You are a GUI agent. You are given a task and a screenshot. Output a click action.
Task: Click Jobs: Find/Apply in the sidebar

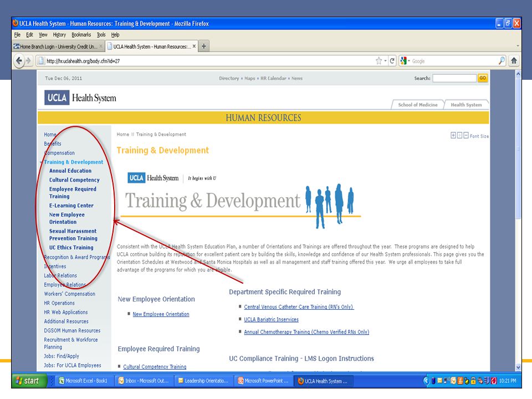pos(62,356)
